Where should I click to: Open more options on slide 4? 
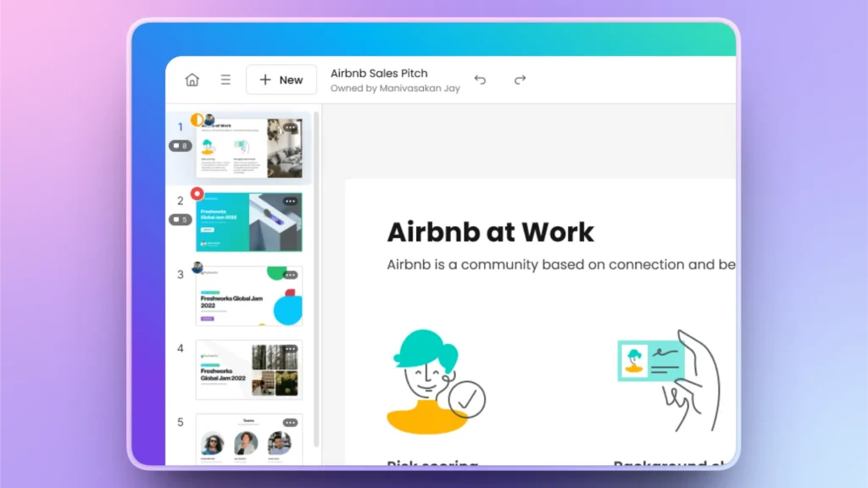point(290,349)
